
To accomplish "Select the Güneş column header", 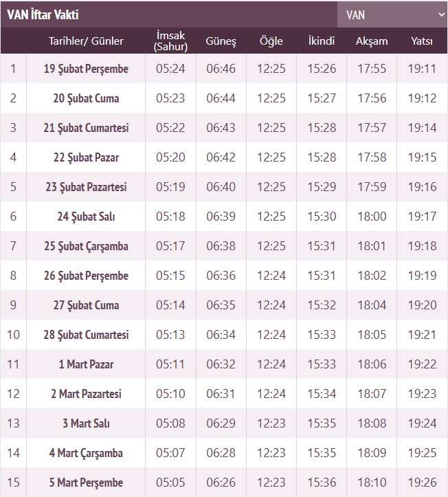I will tap(221, 41).
